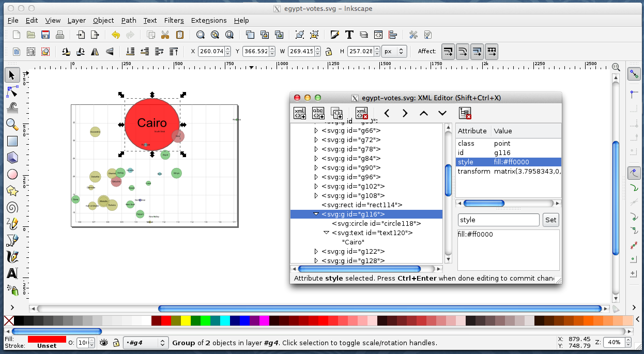Click the Cut scissors icon
This screenshot has width=644, height=354.
(165, 35)
